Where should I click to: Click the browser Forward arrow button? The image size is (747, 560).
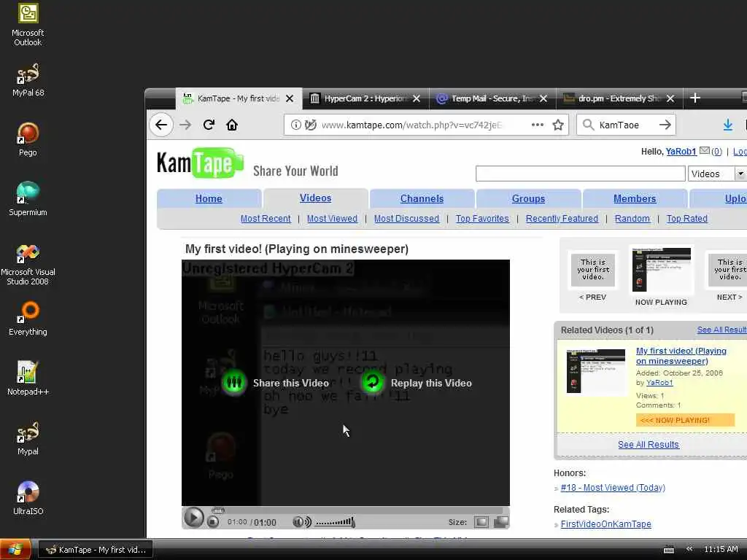tap(185, 125)
